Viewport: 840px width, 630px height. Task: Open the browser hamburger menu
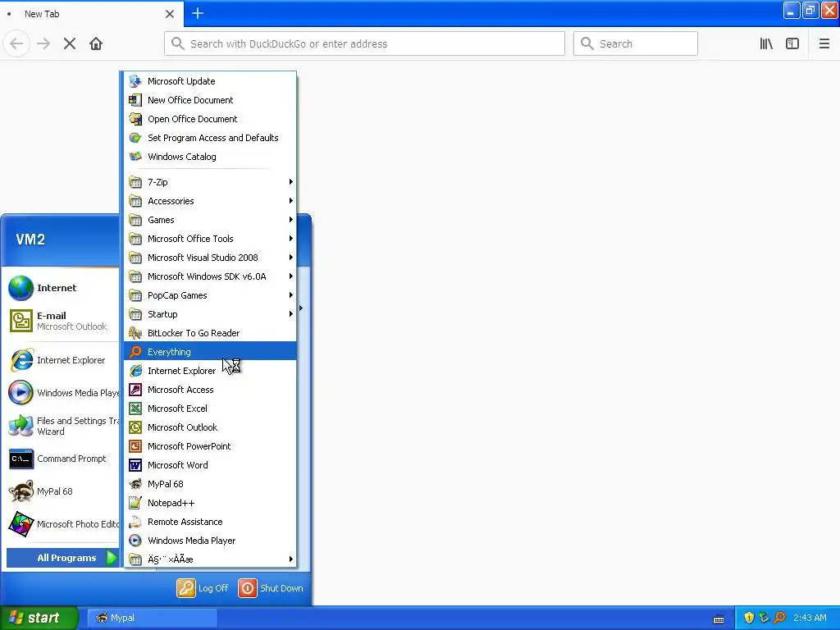tap(824, 44)
